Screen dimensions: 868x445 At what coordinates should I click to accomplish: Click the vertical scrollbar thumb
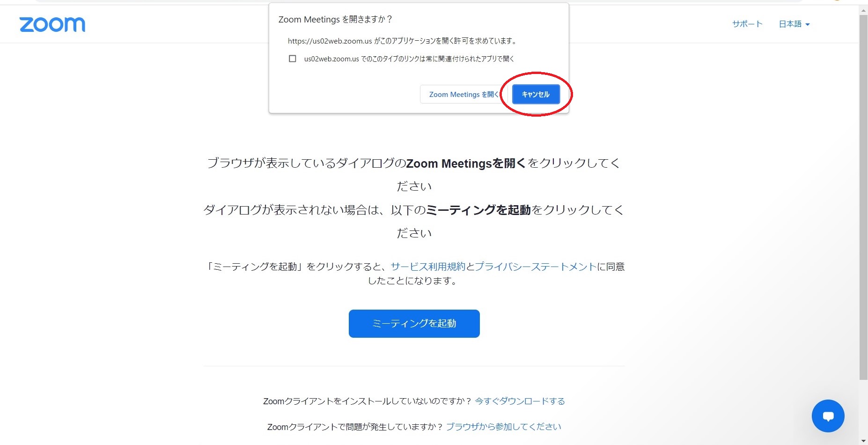click(863, 197)
